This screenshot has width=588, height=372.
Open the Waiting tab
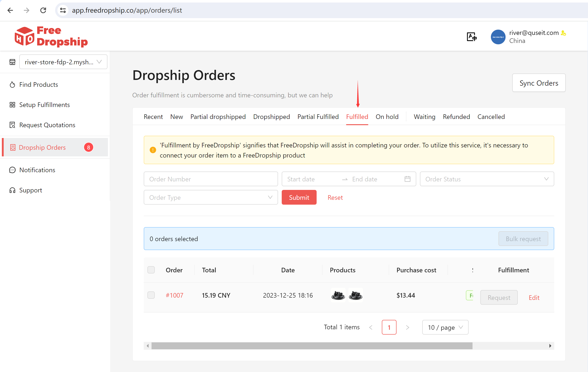coord(424,117)
